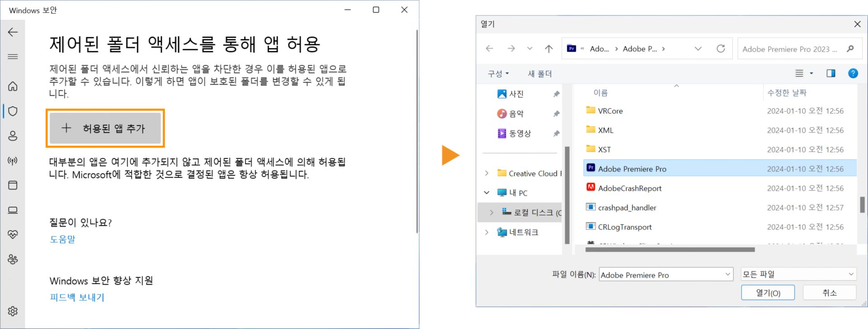Expand the address bar history dropdown
Viewport: 868px width, 329px height.
point(698,49)
